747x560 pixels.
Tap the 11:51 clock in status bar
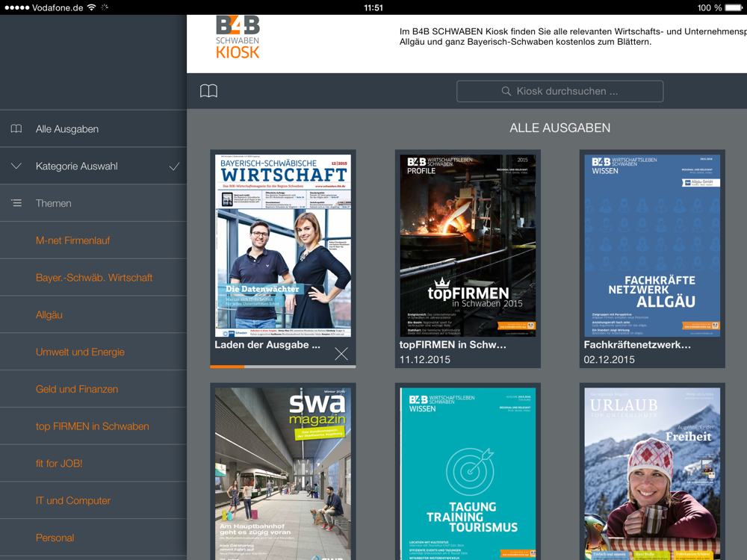pyautogui.click(x=373, y=7)
